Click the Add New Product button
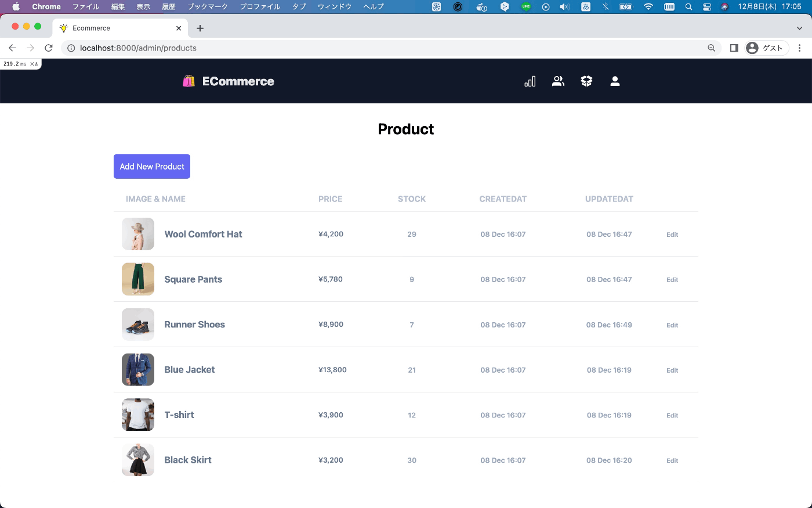 coord(151,167)
